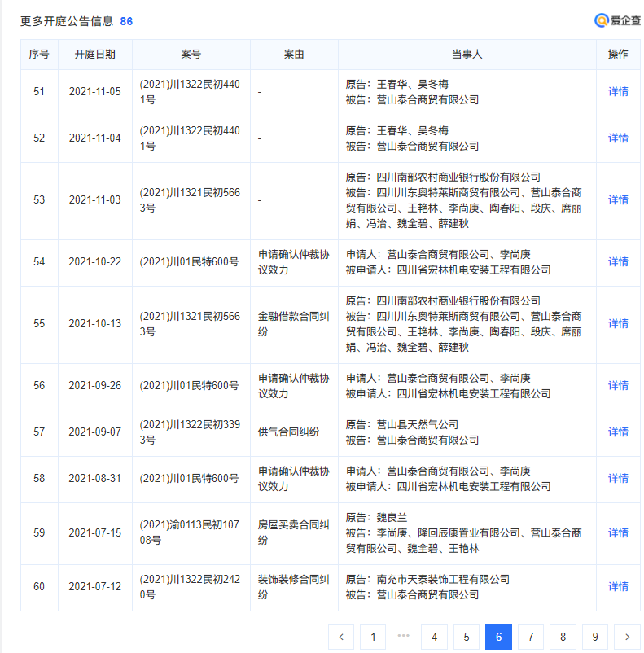Click the 爱企查 logo icon
This screenshot has height=653, width=644.
pos(602,20)
